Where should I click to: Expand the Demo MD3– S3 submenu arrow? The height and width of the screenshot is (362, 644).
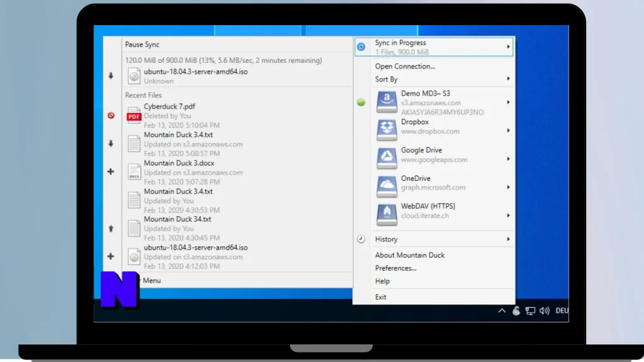pos(508,102)
